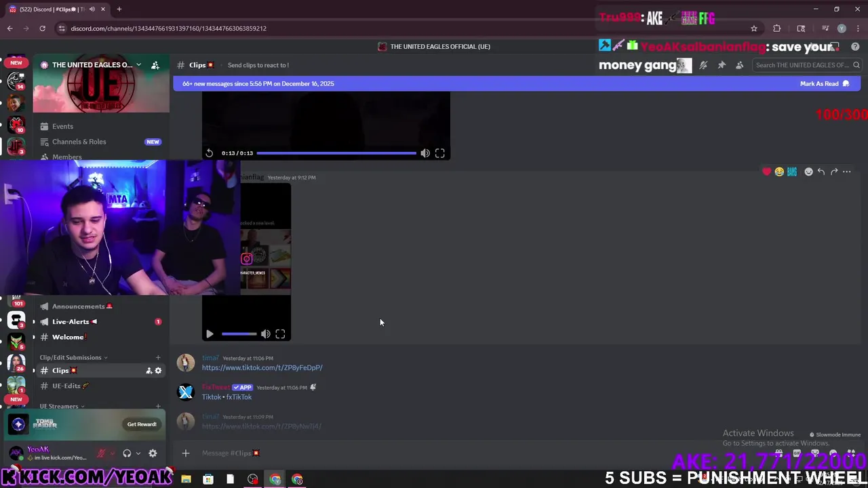Create an invite for the Clips channel

149,371
